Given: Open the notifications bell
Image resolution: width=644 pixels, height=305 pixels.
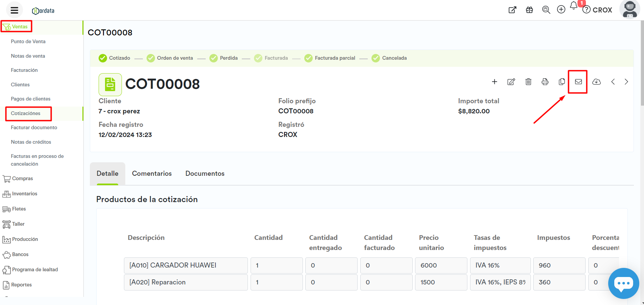Looking at the screenshot, I should (x=573, y=6).
